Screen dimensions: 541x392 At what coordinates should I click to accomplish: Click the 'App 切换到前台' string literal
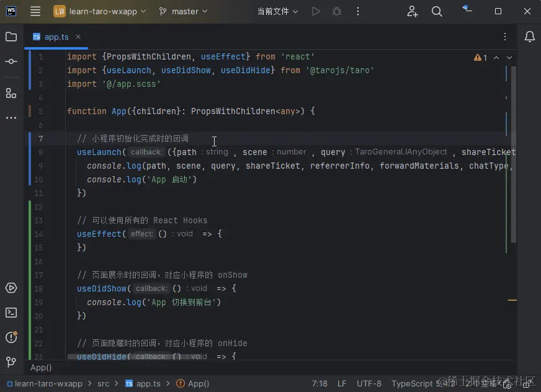click(x=181, y=302)
